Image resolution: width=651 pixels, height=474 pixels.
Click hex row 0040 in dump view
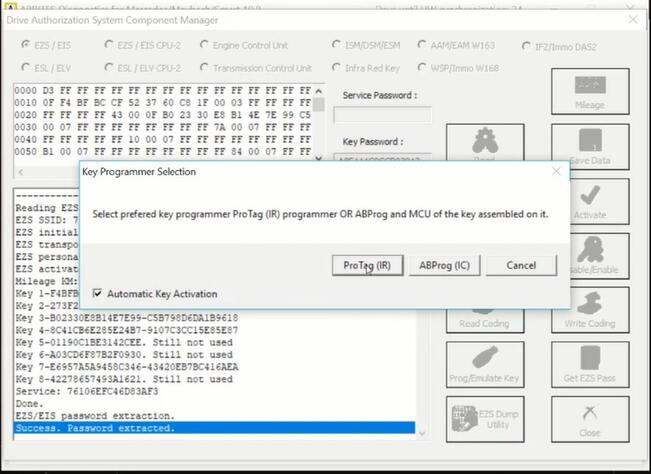(163, 139)
